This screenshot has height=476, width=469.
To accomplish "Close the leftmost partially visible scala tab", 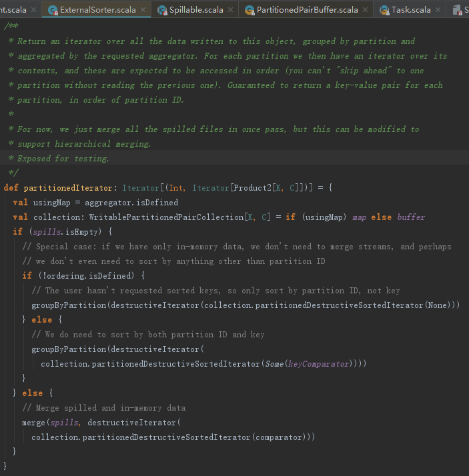I will 34,10.
